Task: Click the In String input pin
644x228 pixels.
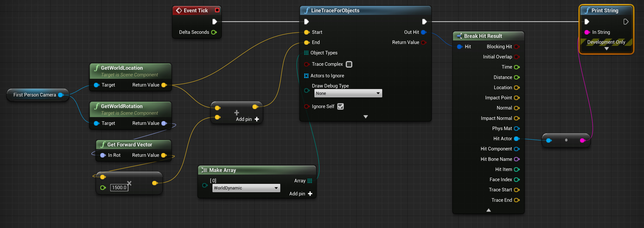Action: 587,32
